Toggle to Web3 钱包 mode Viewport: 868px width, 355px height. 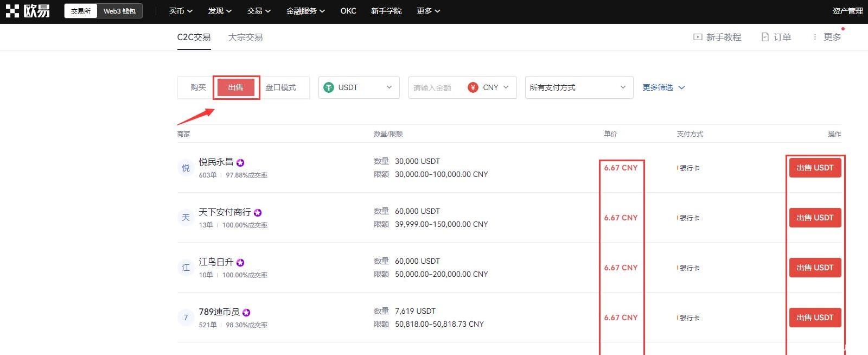click(x=119, y=11)
